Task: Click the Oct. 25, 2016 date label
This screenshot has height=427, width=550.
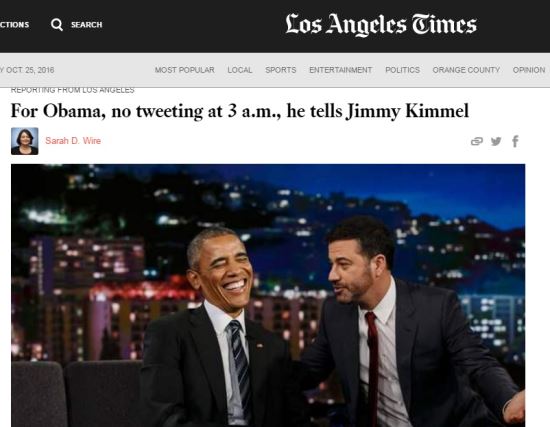Action: pyautogui.click(x=27, y=70)
